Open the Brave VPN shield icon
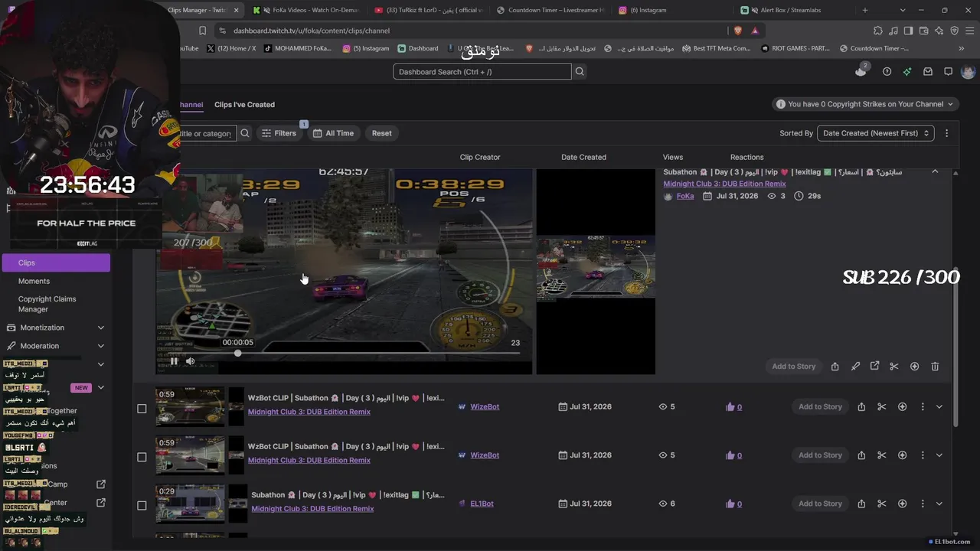980x551 pixels. (954, 31)
